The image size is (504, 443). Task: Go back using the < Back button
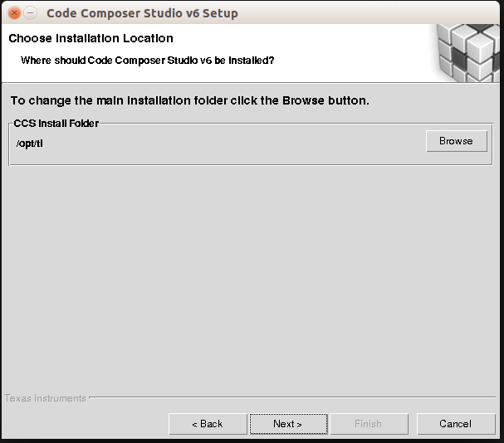point(208,424)
